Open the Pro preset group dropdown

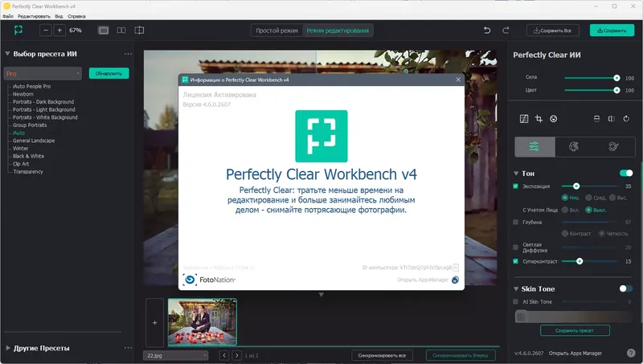pyautogui.click(x=43, y=74)
